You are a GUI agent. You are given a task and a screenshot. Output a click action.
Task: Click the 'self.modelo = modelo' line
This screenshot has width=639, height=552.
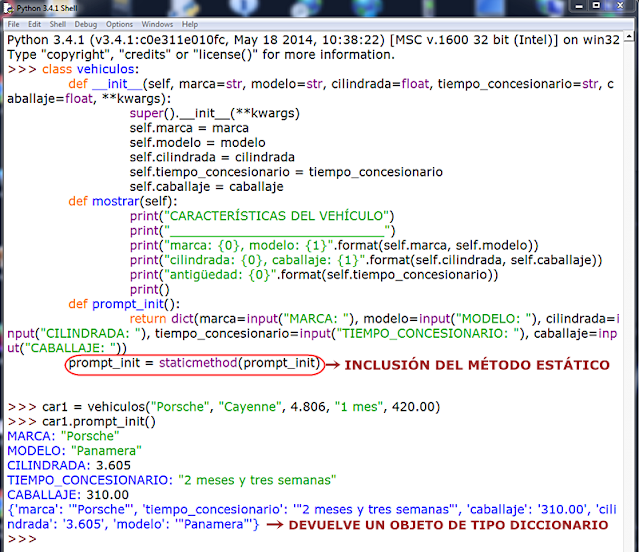(197, 143)
